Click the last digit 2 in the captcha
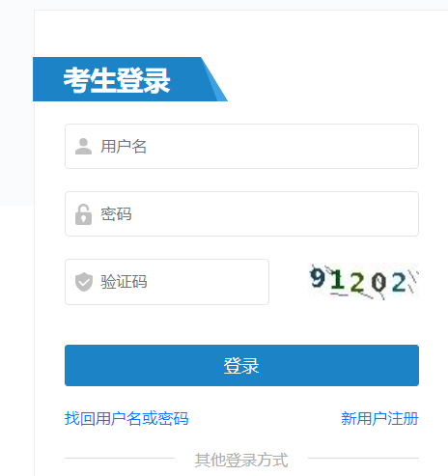Viewport: 448px width, 476px height. (x=399, y=282)
